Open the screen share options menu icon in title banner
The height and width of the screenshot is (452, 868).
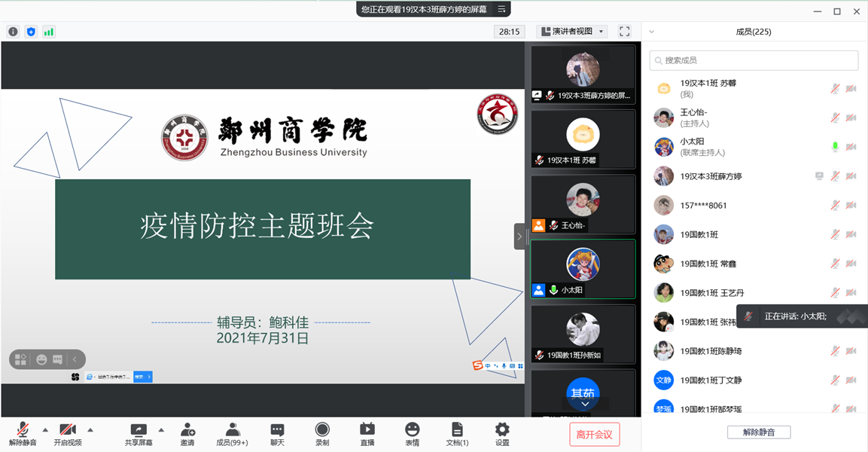coord(501,9)
